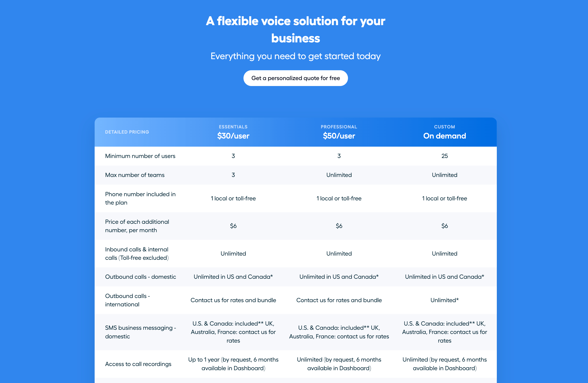Click Unlimited in US and Canada* under Professional

tap(339, 277)
